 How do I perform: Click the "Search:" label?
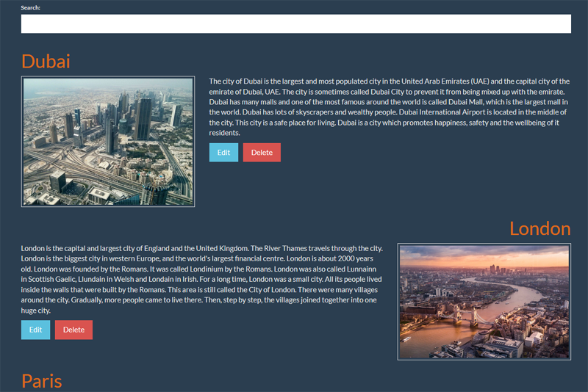tap(30, 7)
